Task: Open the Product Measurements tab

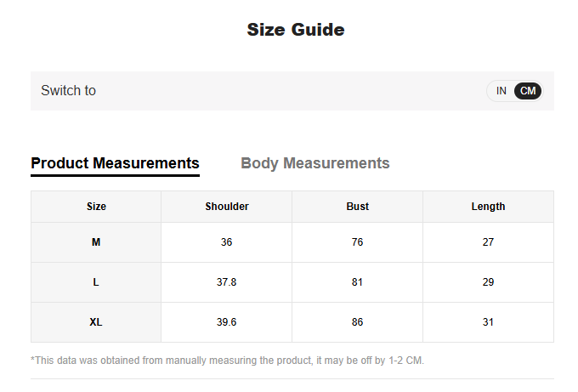Action: click(x=115, y=163)
